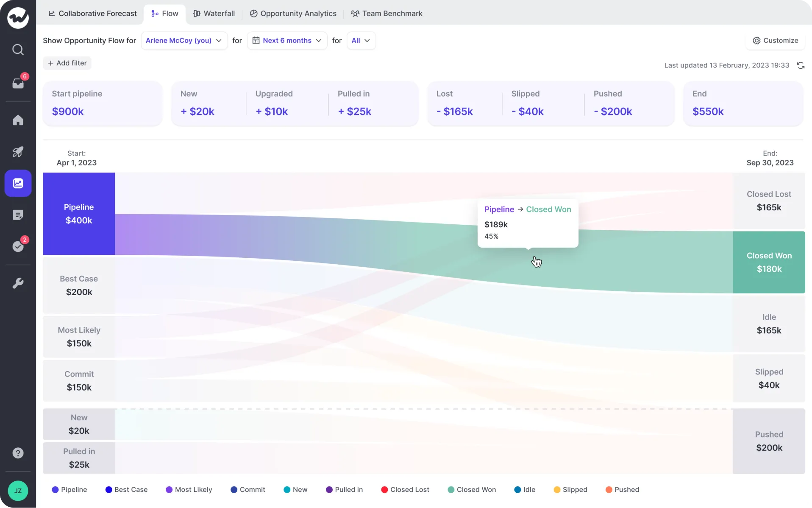Open the notes icon in sidebar
812x508 pixels.
pos(18,215)
